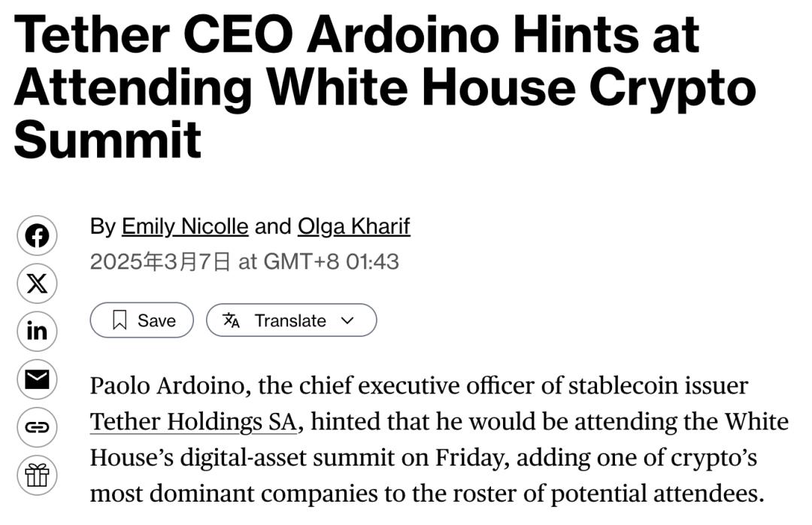Image resolution: width=812 pixels, height=525 pixels.
Task: Open the gift article icon
Action: [37, 475]
